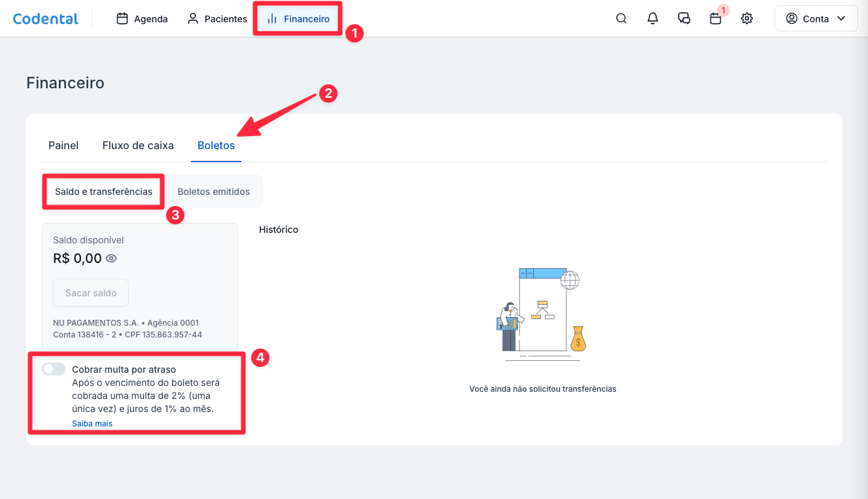The image size is (868, 499).
Task: Switch to Fluxo de caixa tab
Action: 138,145
